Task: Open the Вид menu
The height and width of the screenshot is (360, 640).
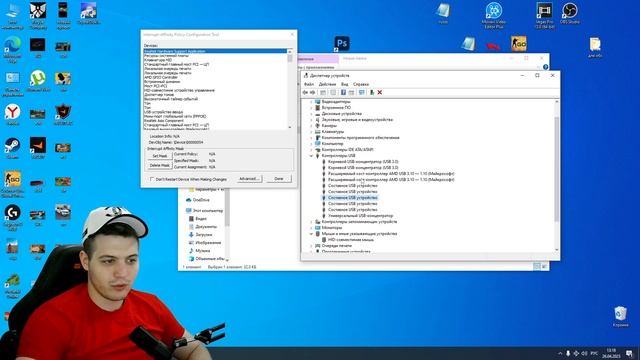Action: [344, 84]
